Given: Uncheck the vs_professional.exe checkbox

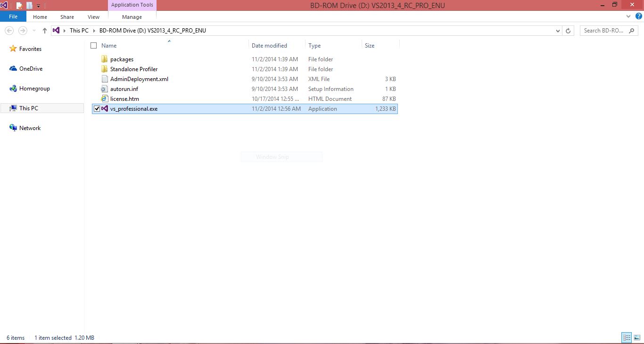Looking at the screenshot, I should 97,109.
